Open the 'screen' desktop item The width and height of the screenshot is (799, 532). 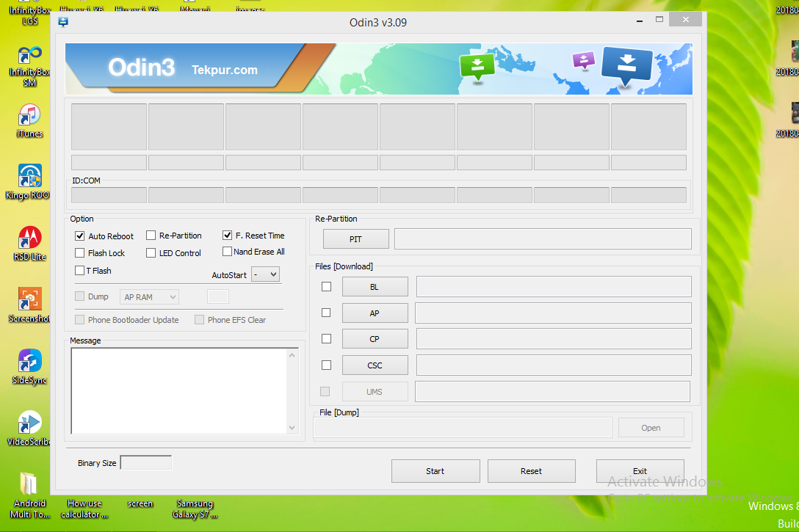pos(140,503)
